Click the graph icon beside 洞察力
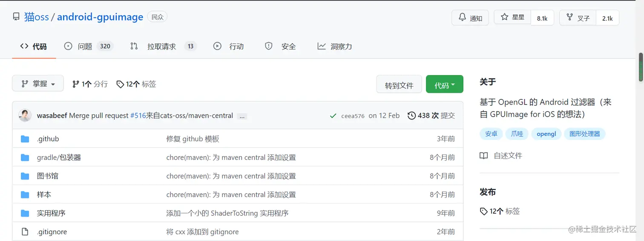644x241 pixels. click(x=322, y=46)
